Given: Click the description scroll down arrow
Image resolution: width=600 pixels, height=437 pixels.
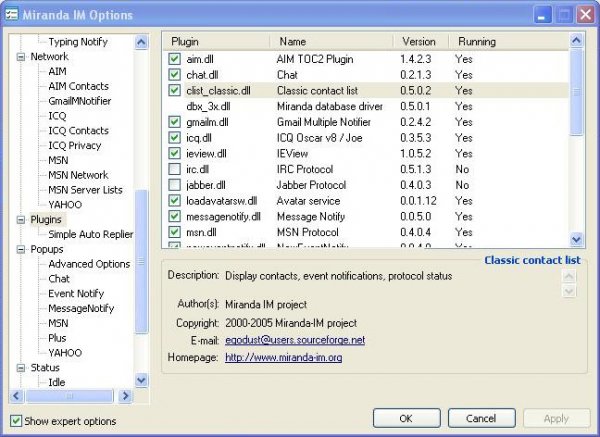Looking at the screenshot, I should (x=569, y=292).
